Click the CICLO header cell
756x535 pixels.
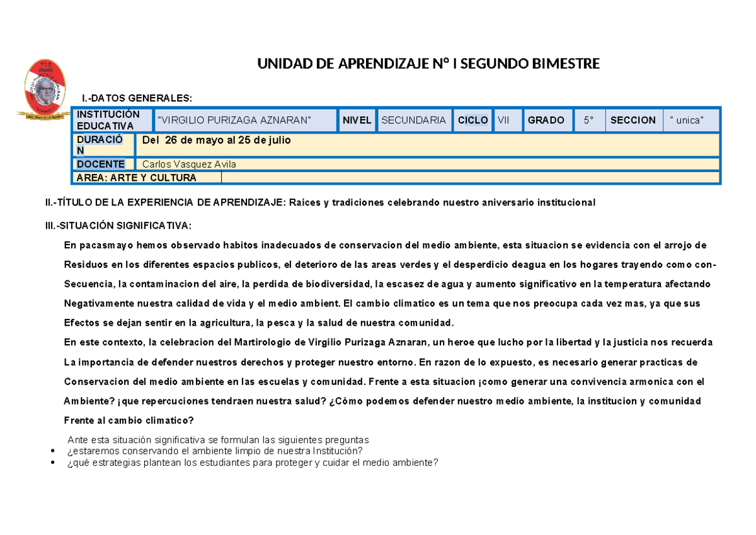pyautogui.click(x=473, y=120)
